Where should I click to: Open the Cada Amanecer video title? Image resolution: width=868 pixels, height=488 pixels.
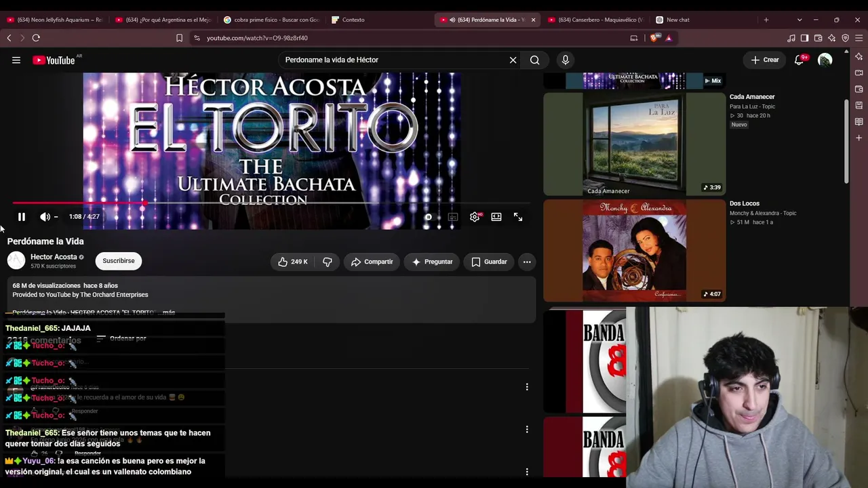pyautogui.click(x=752, y=97)
